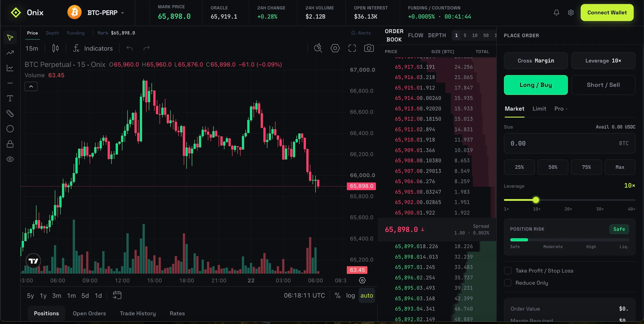This screenshot has width=644, height=324.
Task: Open settings gear in header
Action: coord(571,13)
